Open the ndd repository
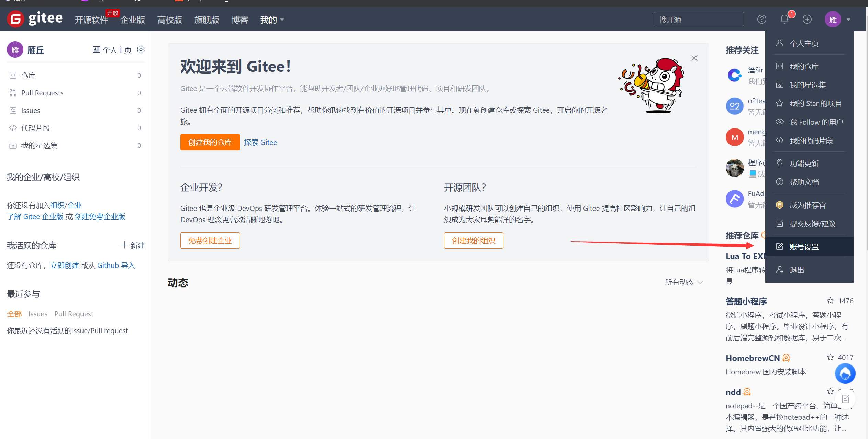868x439 pixels. [x=733, y=392]
